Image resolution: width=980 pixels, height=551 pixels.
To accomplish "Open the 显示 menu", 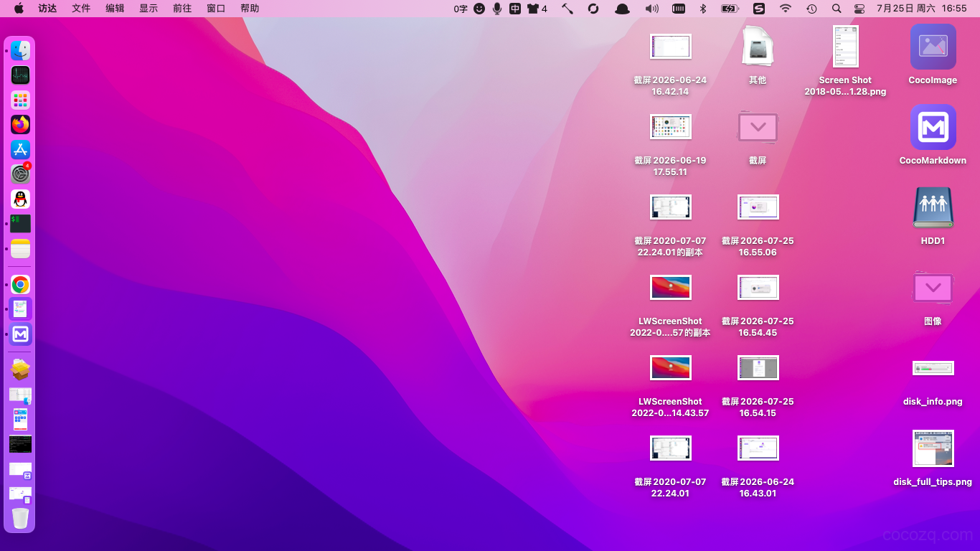I will [149, 9].
